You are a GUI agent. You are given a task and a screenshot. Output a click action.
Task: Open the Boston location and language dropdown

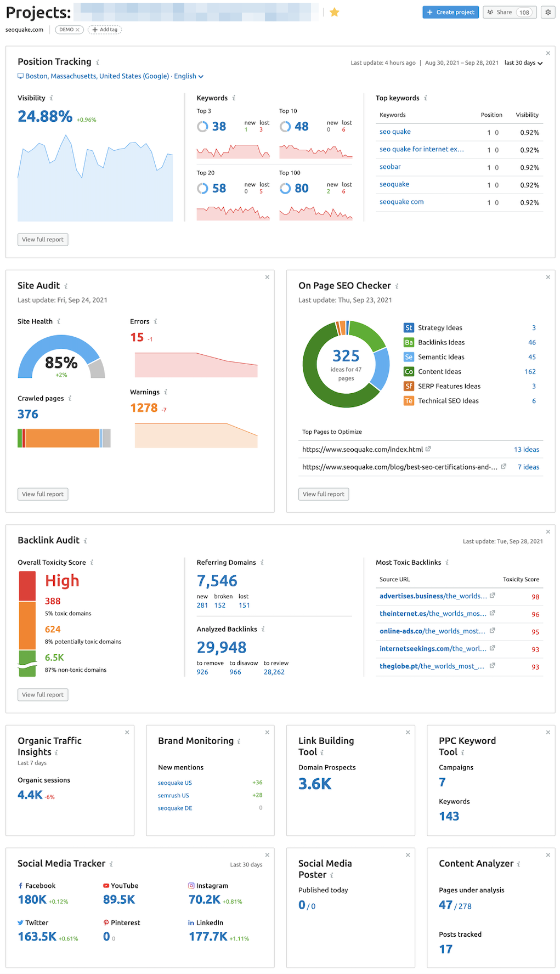110,76
